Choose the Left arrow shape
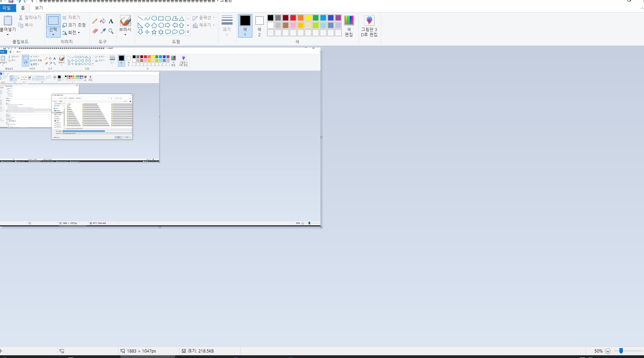Image resolution: width=644 pixels, height=358 pixels. click(x=174, y=25)
